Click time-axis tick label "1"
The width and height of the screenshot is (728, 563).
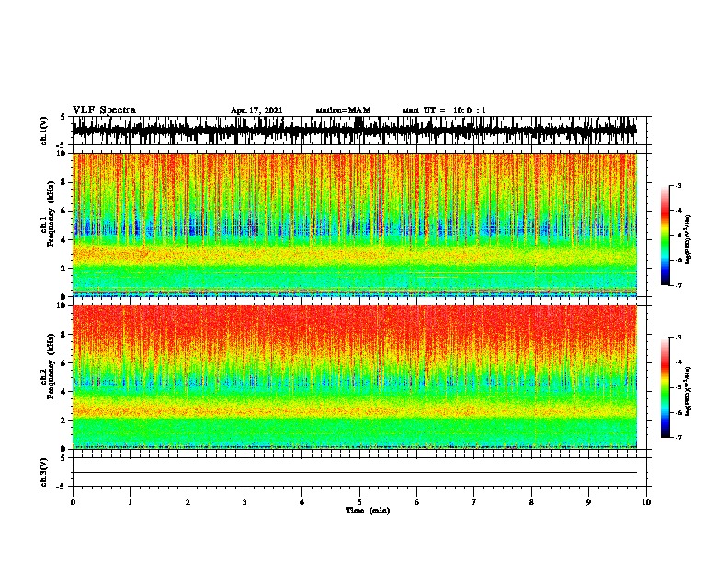pyautogui.click(x=130, y=502)
